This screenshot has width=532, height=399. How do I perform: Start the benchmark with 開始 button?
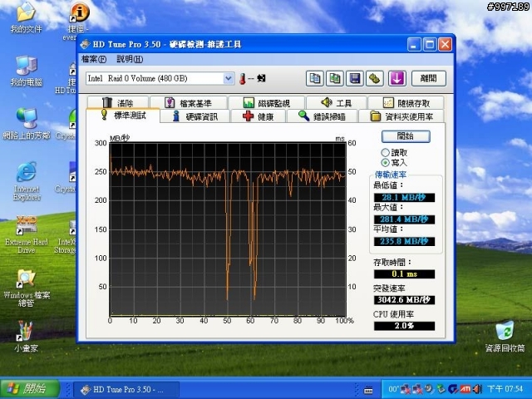tap(406, 136)
